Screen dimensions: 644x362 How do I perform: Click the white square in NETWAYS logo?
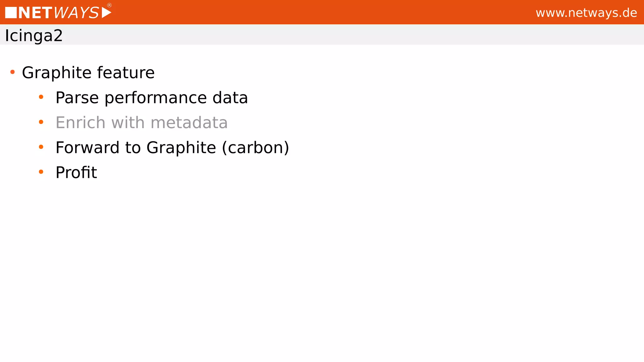coord(11,13)
